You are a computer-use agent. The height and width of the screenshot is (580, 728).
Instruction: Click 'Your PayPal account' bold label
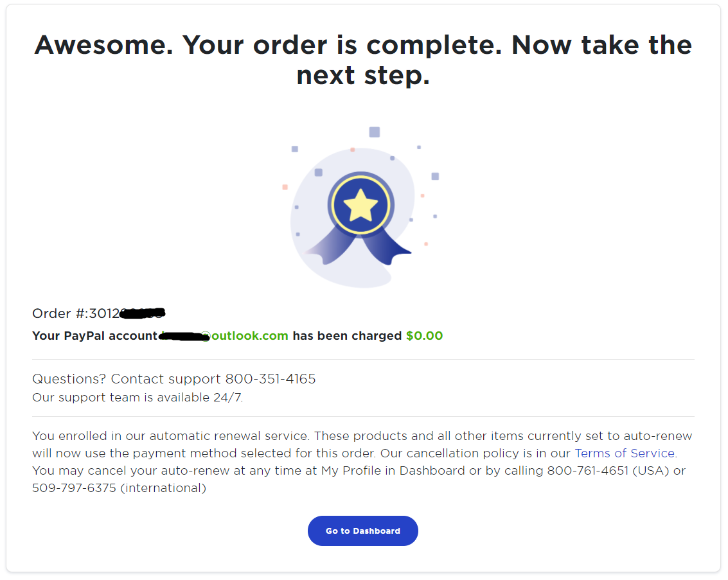94,335
